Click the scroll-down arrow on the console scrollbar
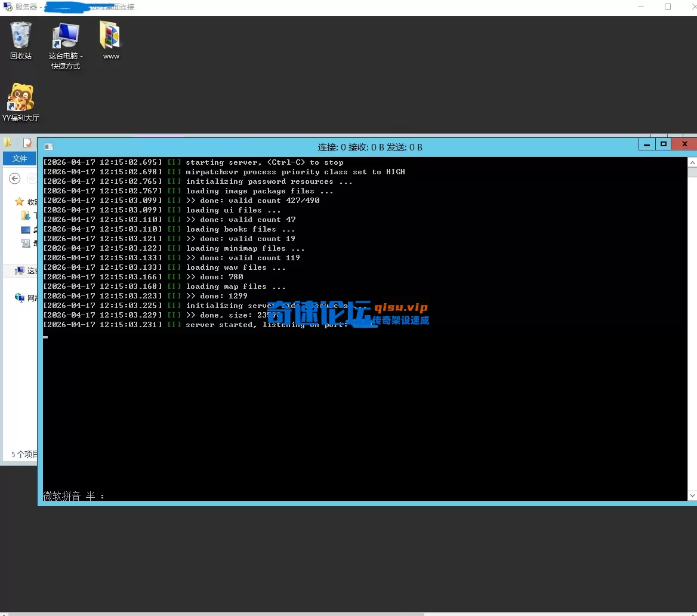697x616 pixels. pyautogui.click(x=692, y=495)
